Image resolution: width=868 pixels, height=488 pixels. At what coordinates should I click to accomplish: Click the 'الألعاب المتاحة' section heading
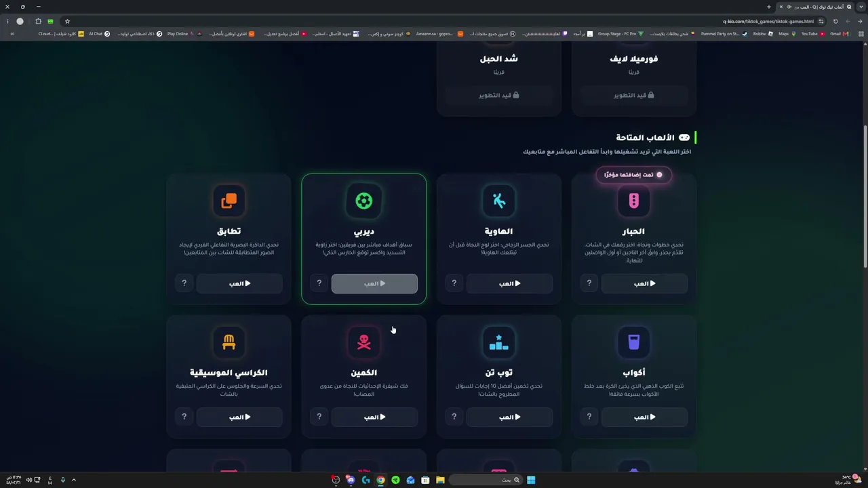point(645,138)
